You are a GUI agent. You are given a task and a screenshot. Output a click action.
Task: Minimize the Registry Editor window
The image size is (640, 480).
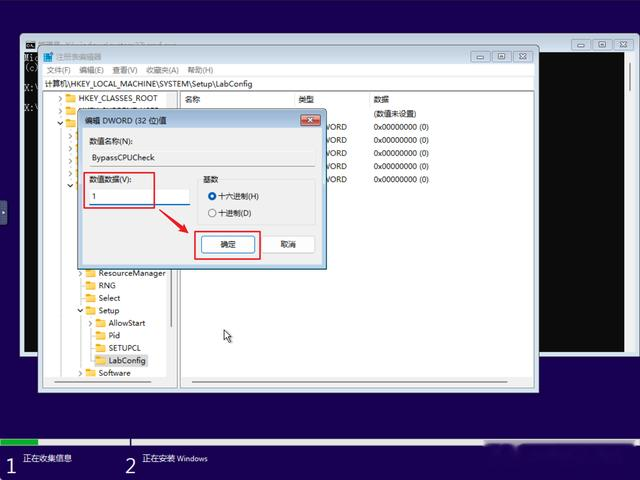[x=480, y=56]
